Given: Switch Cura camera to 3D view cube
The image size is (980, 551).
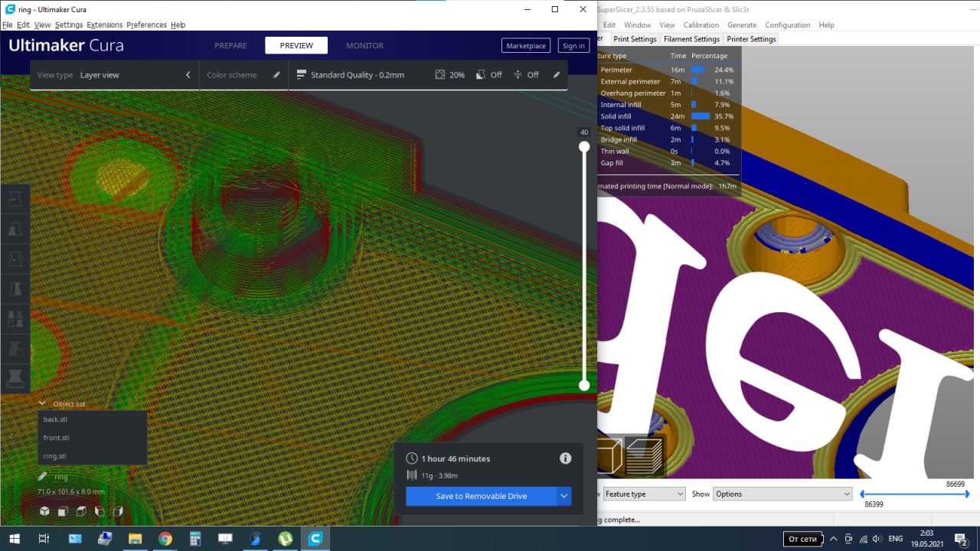Looking at the screenshot, I should pyautogui.click(x=44, y=510).
